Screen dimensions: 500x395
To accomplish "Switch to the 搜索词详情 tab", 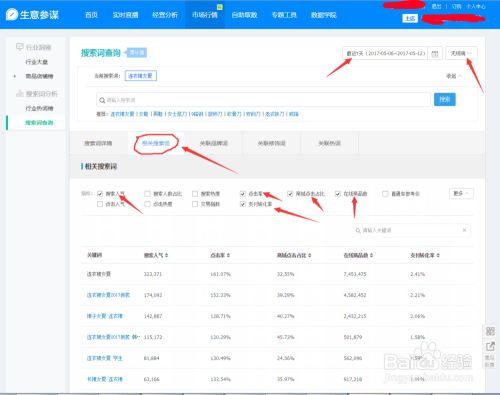I will click(98, 143).
